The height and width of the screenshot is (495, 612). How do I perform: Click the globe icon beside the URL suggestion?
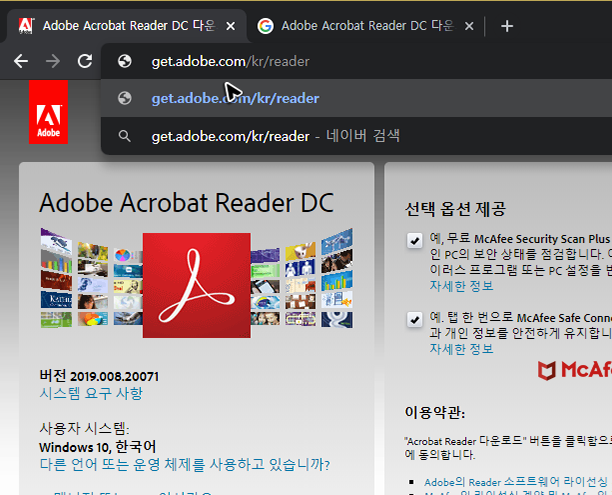(x=125, y=98)
